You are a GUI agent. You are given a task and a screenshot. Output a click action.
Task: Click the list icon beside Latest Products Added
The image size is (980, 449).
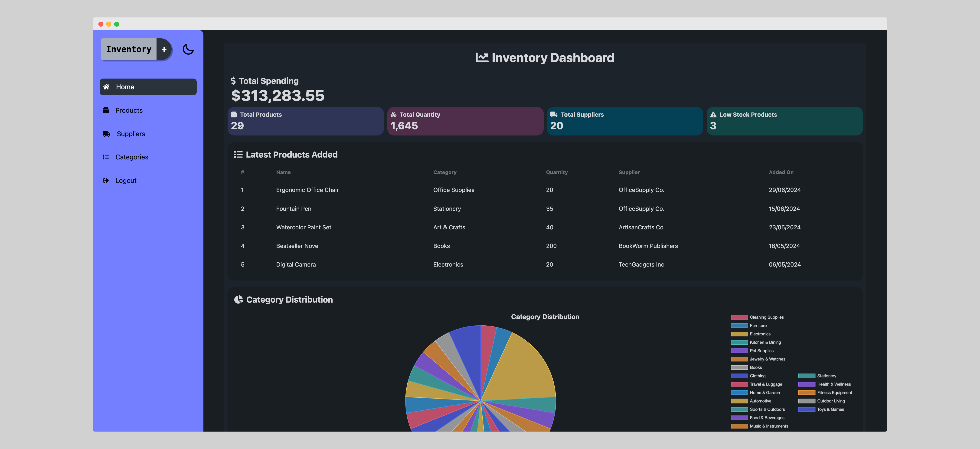point(238,154)
